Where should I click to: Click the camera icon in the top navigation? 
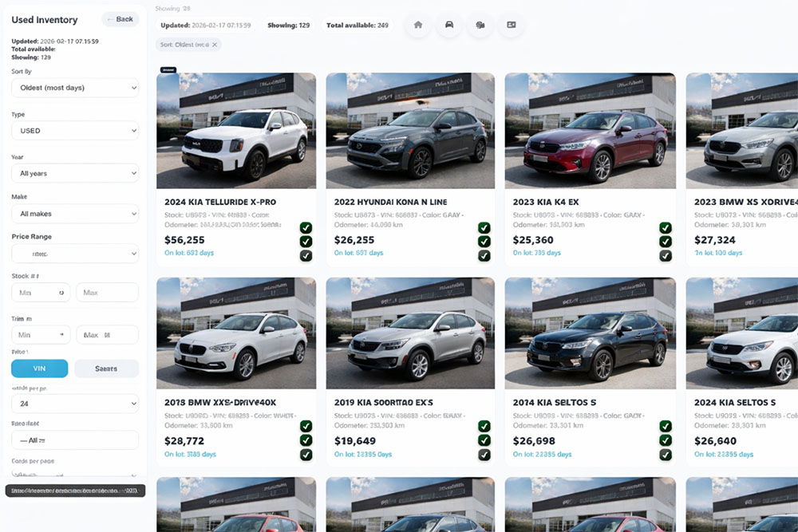tap(480, 26)
